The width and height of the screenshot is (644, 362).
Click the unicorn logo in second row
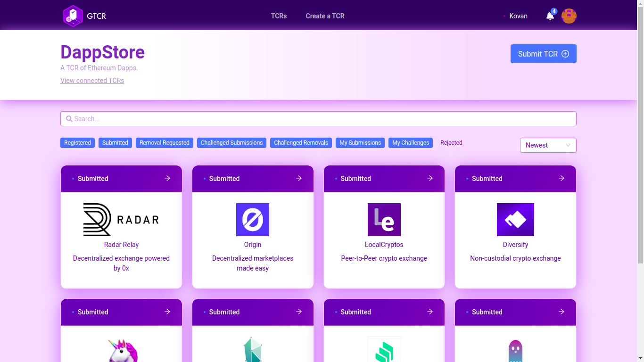click(x=122, y=350)
